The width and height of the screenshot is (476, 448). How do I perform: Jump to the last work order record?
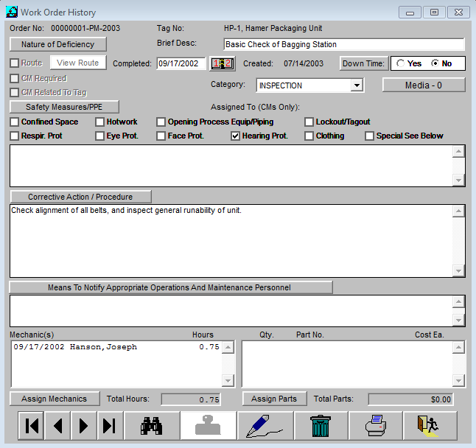click(x=111, y=426)
